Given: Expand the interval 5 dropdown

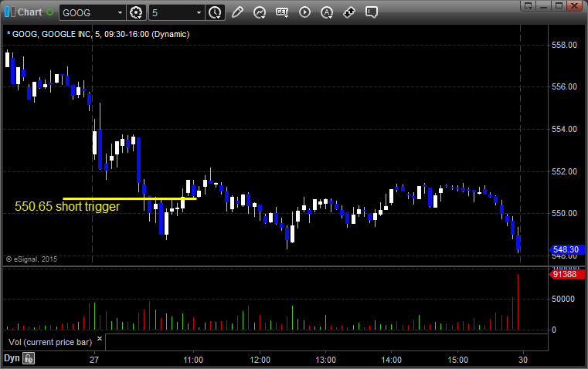Looking at the screenshot, I should tap(199, 12).
